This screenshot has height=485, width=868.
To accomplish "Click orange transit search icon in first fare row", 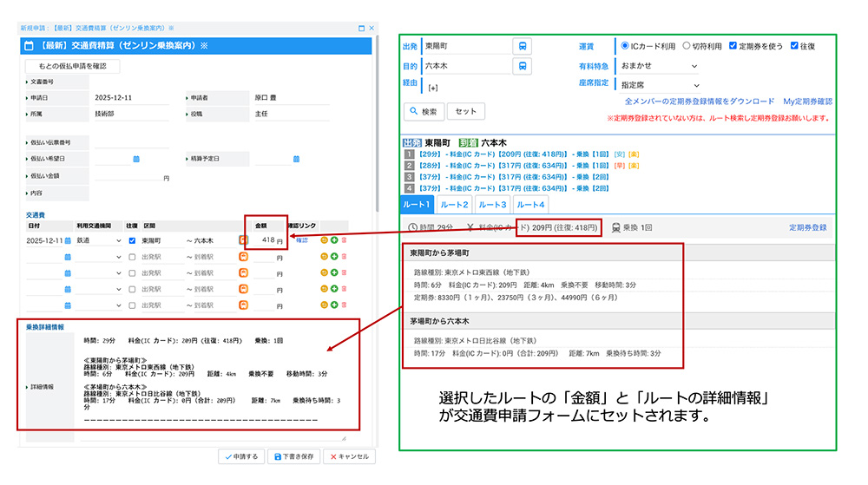I will click(x=244, y=240).
